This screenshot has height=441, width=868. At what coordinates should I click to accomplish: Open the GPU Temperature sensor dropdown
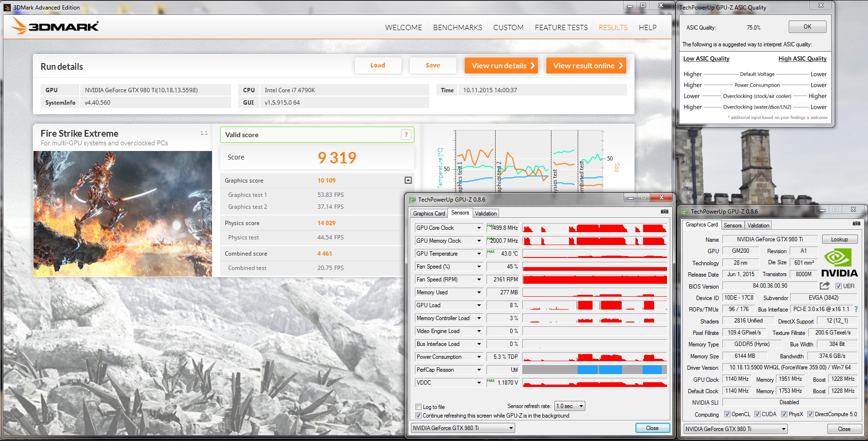coord(479,254)
